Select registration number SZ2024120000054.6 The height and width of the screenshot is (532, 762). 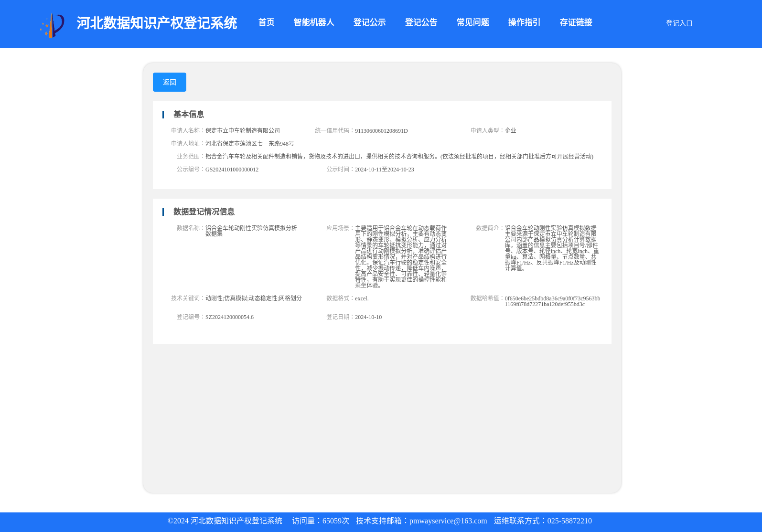pyautogui.click(x=229, y=317)
